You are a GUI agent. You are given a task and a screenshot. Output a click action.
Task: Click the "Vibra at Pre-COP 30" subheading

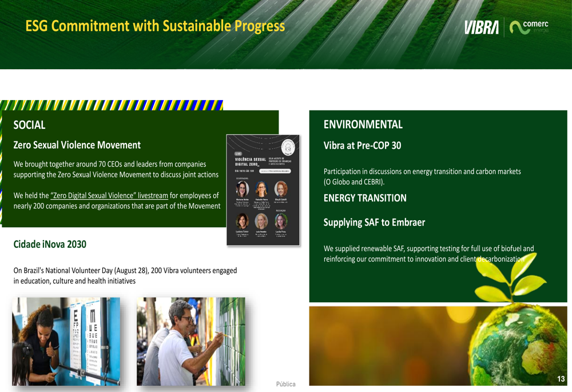tap(362, 145)
